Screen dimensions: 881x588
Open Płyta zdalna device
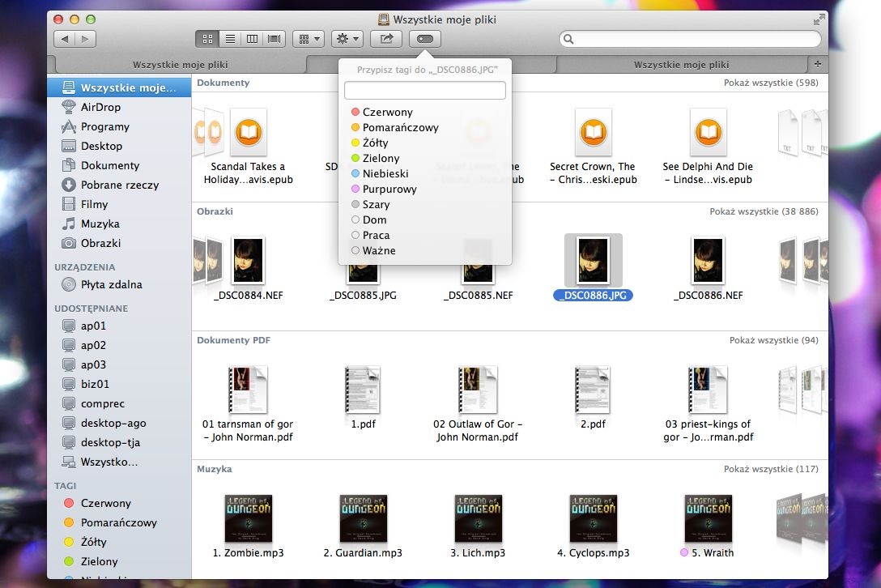[x=119, y=284]
